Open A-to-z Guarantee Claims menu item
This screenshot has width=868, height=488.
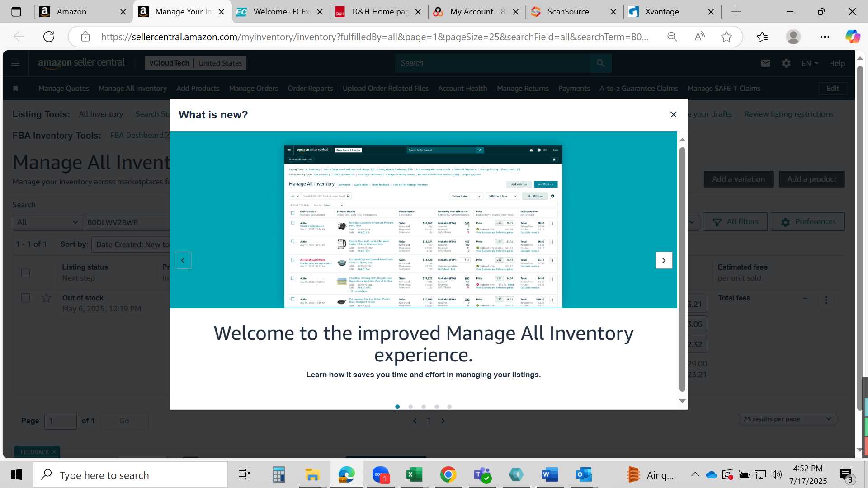point(638,89)
